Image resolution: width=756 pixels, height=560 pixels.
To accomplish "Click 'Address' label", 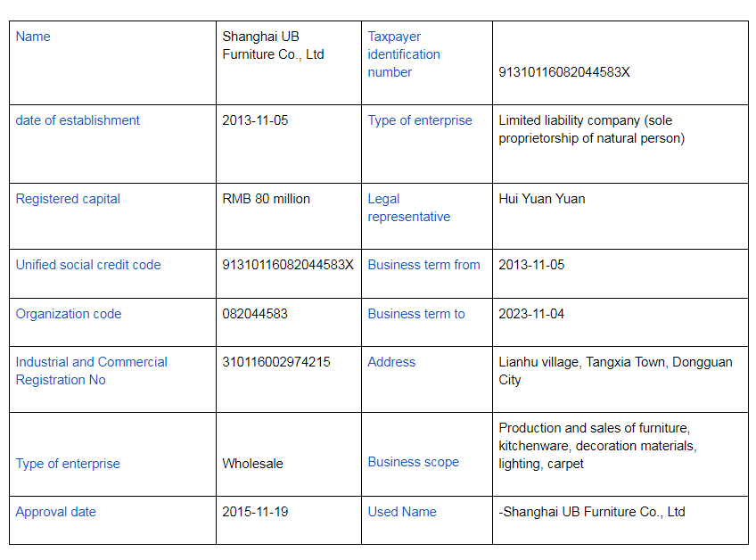I will click(x=391, y=362).
